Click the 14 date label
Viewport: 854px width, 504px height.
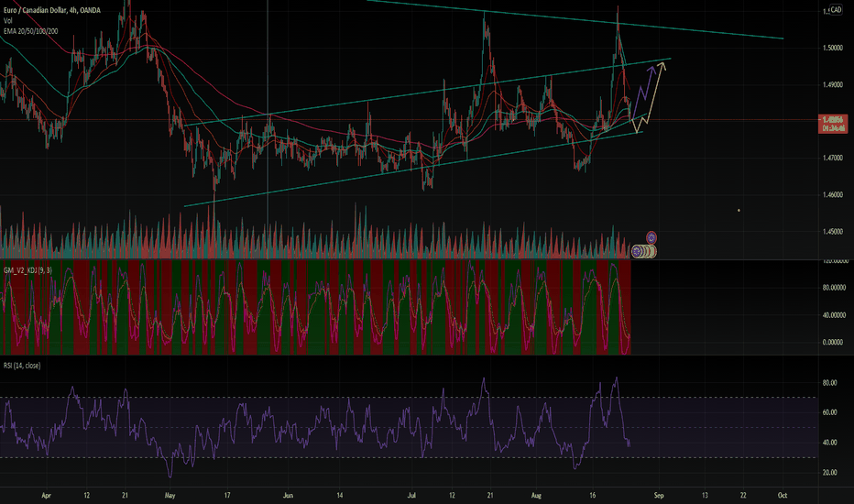click(339, 495)
